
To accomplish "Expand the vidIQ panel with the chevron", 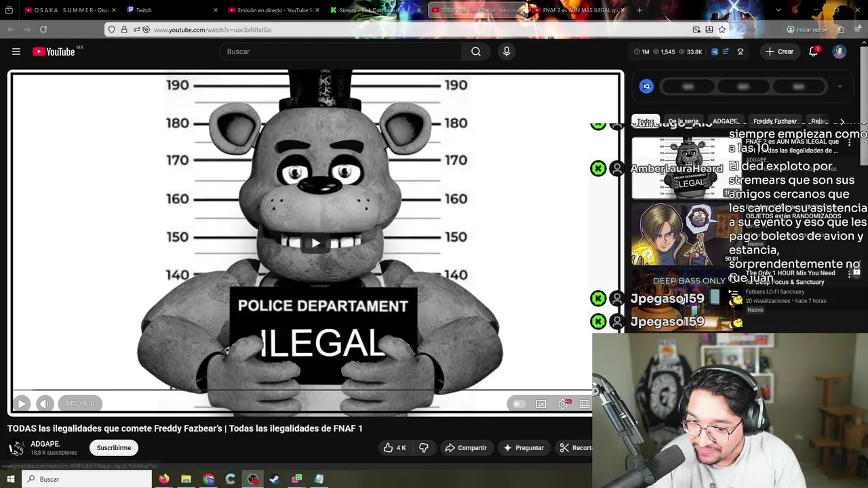I will 840,86.
